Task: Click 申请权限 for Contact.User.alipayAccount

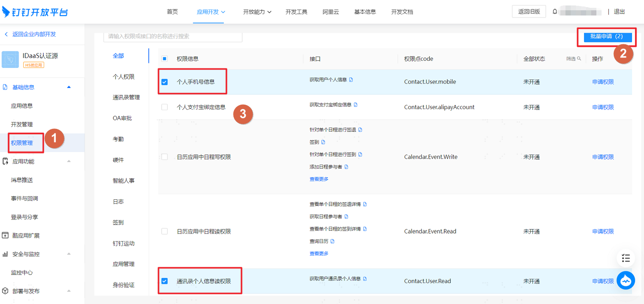Action: click(x=603, y=107)
